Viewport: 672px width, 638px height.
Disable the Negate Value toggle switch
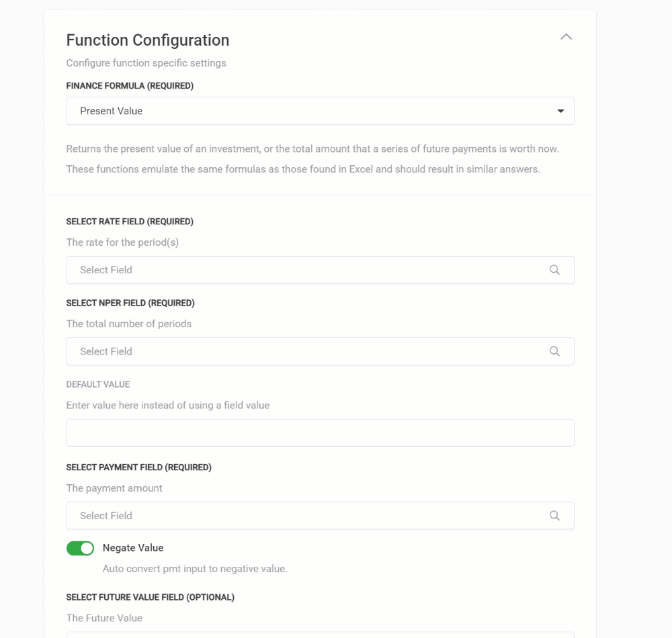tap(80, 549)
